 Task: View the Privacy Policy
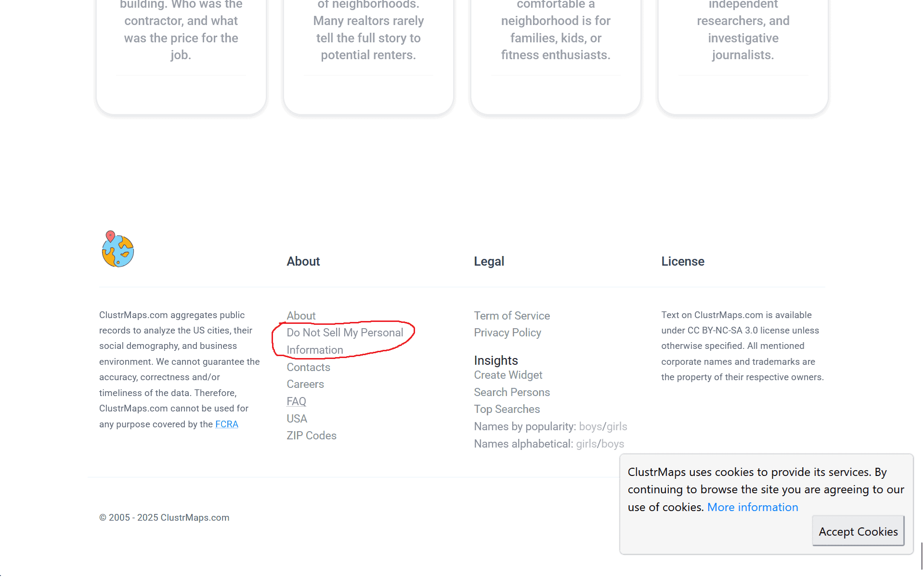507,333
